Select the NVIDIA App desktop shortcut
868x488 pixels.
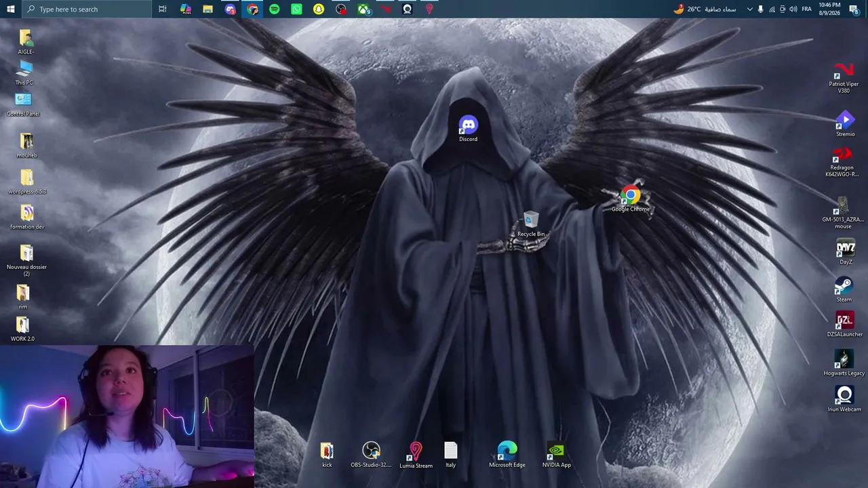556,455
